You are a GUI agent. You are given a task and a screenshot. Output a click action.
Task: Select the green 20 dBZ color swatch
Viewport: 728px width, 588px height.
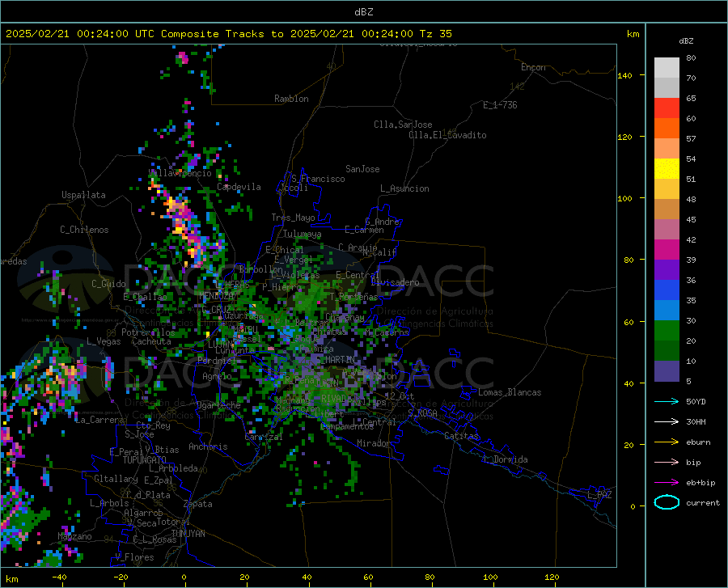667,331
